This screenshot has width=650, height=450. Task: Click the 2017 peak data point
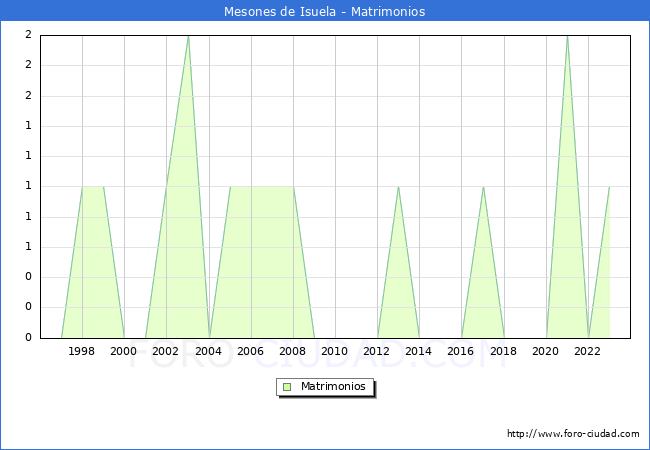point(483,187)
